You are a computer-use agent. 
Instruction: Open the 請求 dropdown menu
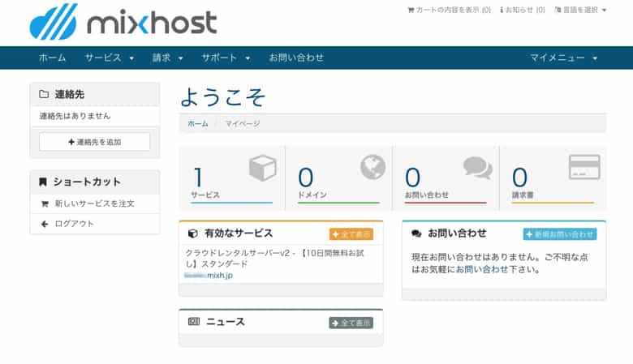click(167, 58)
